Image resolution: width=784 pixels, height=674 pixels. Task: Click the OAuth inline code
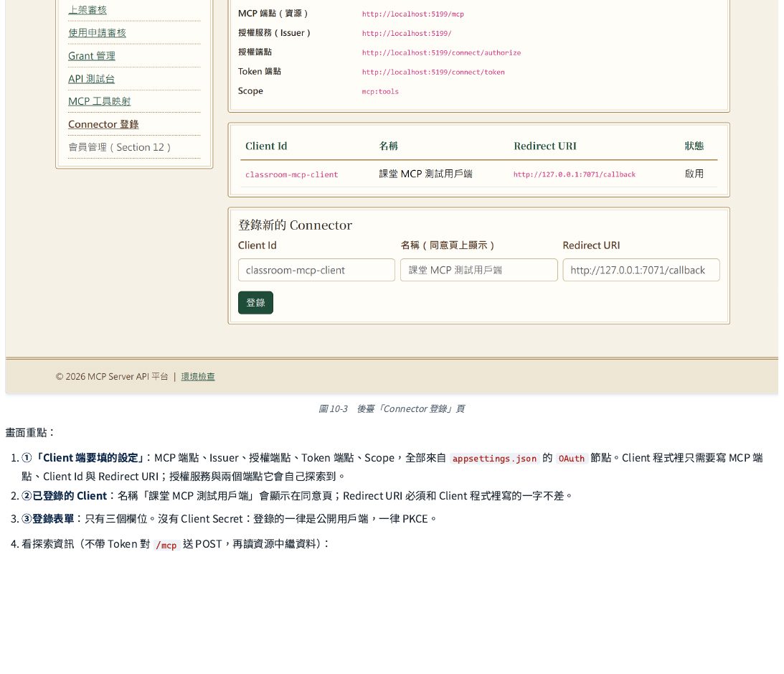tap(572, 459)
